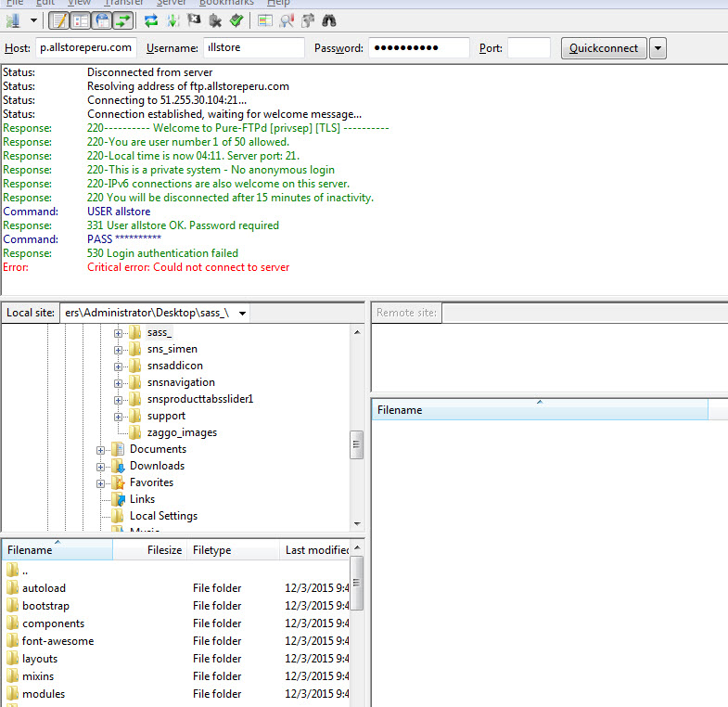
Task: Expand the sns_simen folder tree node
Action: click(x=119, y=349)
